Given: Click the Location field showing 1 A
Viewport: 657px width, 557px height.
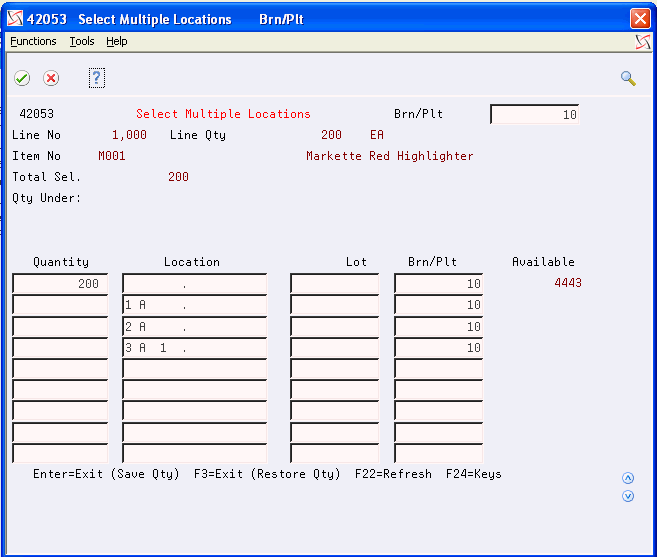Looking at the screenshot, I should [x=194, y=305].
